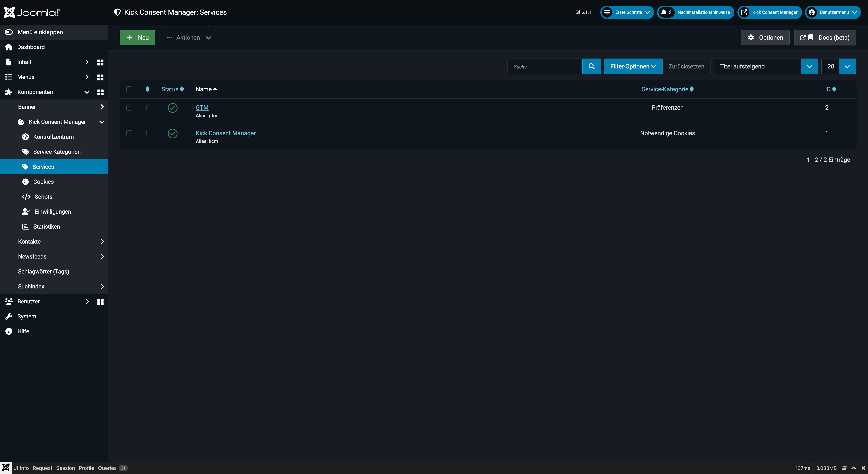Expand Filter-Optionen panel
868x474 pixels.
pos(633,66)
